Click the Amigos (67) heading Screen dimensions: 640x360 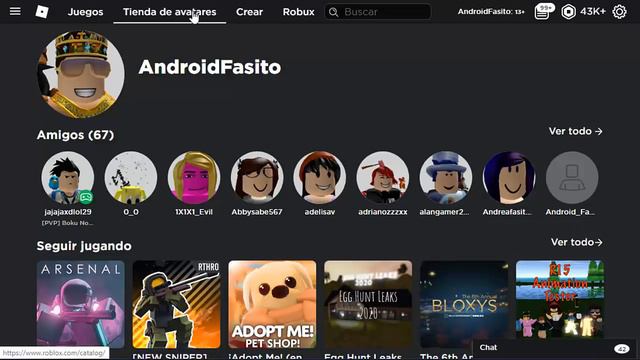[x=76, y=135]
